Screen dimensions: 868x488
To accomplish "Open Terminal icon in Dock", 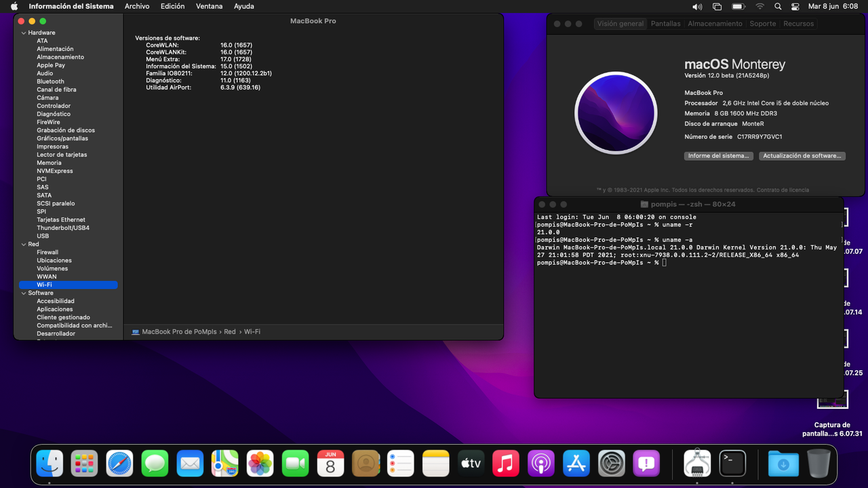I will 732,464.
